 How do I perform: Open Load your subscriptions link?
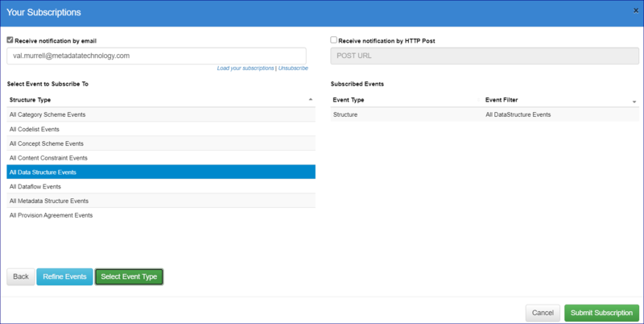[x=246, y=69]
